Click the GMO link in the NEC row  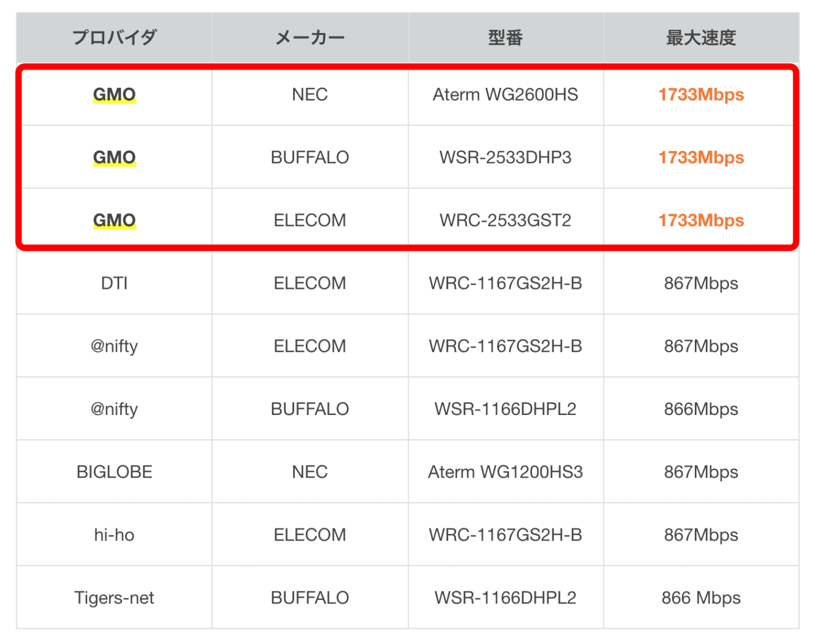(114, 95)
